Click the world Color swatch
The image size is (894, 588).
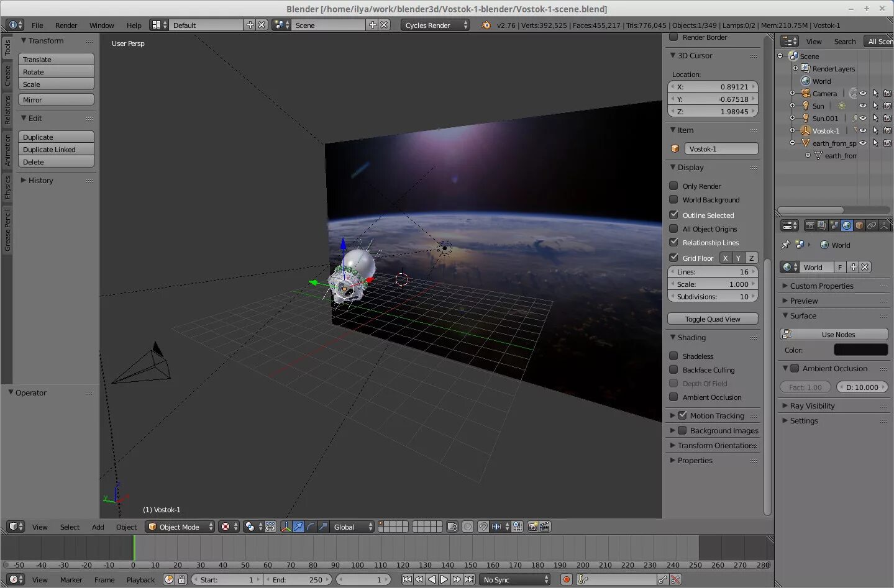[x=860, y=350]
